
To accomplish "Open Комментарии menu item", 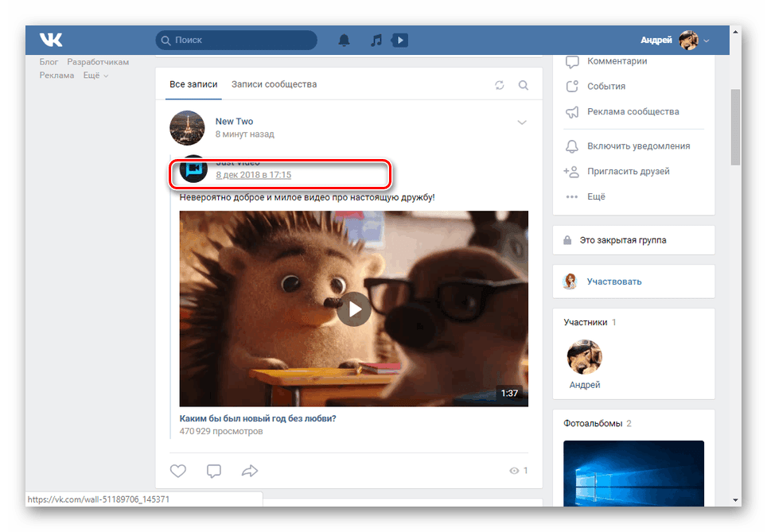I will click(617, 61).
